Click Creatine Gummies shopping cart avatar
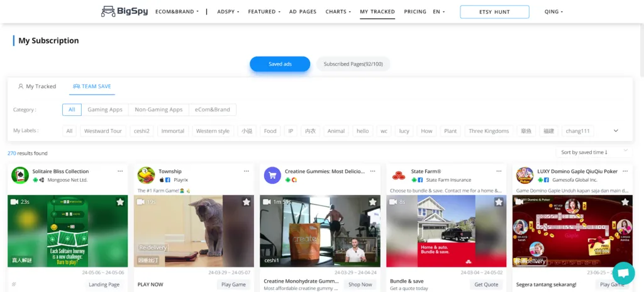The width and height of the screenshot is (644, 292). pos(272,175)
